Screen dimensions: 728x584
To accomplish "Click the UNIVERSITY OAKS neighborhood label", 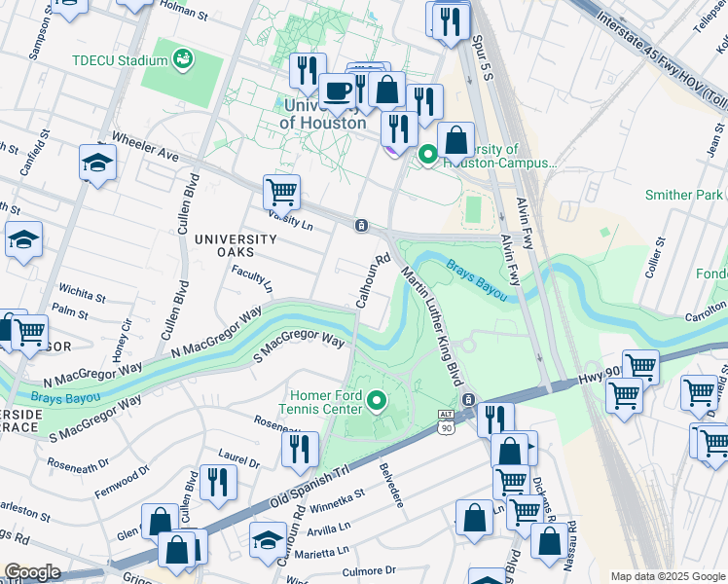I will pyautogui.click(x=236, y=245).
